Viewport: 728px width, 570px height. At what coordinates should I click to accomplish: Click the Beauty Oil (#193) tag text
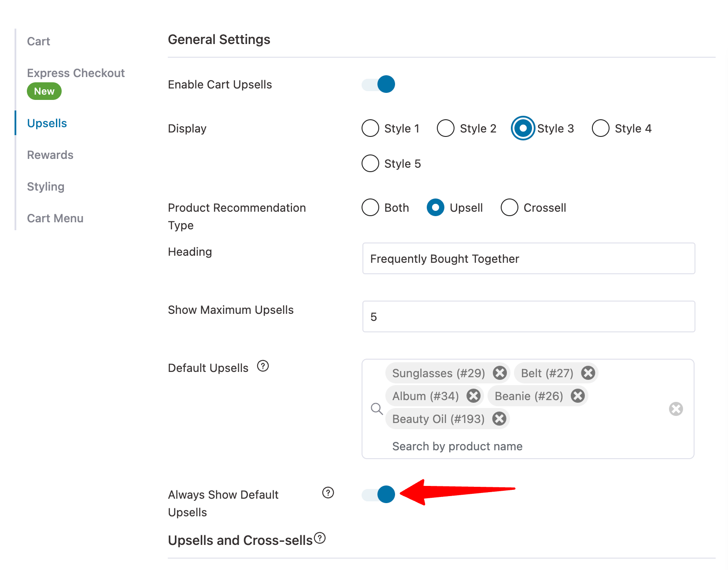(x=438, y=419)
